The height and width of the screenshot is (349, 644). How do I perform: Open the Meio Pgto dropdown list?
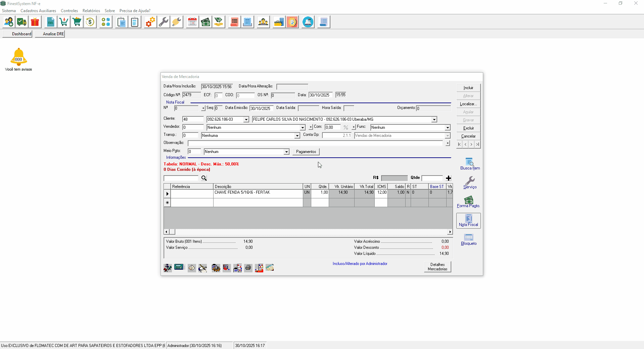coord(286,152)
